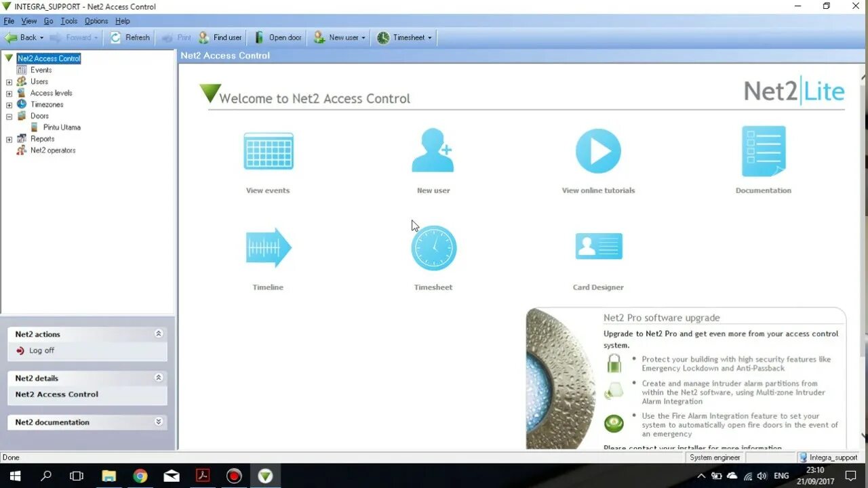Expand the Timezones branch
Image resolution: width=868 pixels, height=488 pixels.
point(9,105)
